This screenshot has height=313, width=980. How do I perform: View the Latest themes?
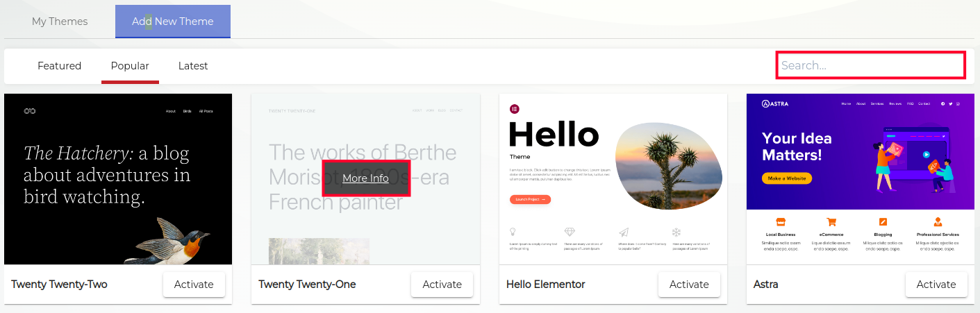click(193, 66)
